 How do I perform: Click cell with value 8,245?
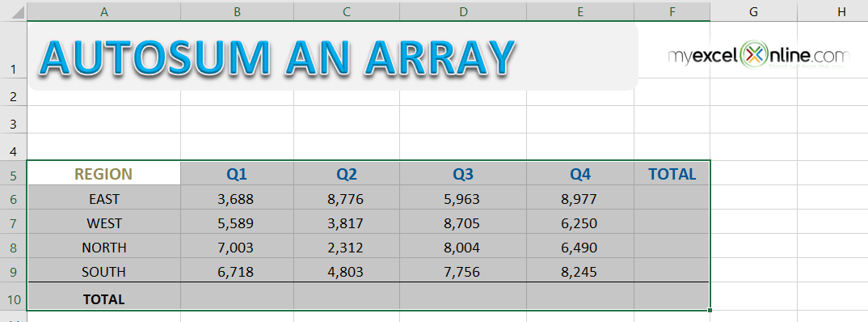(x=580, y=270)
